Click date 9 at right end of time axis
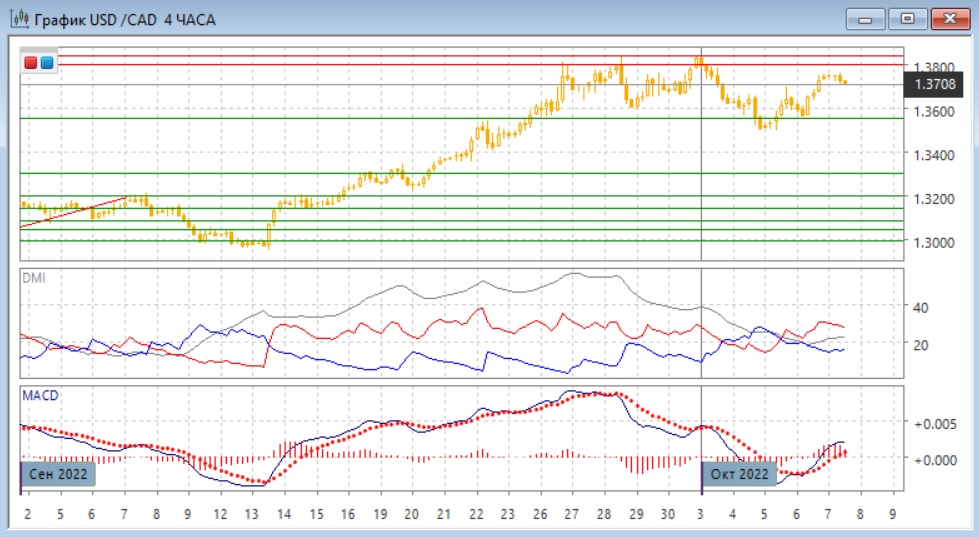This screenshot has height=537, width=979. [891, 514]
